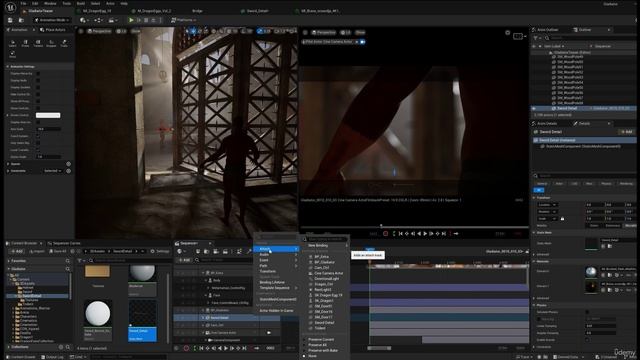Switch to the Place Actors tab
Image resolution: width=640 pixels, height=360 pixels.
click(x=53, y=30)
